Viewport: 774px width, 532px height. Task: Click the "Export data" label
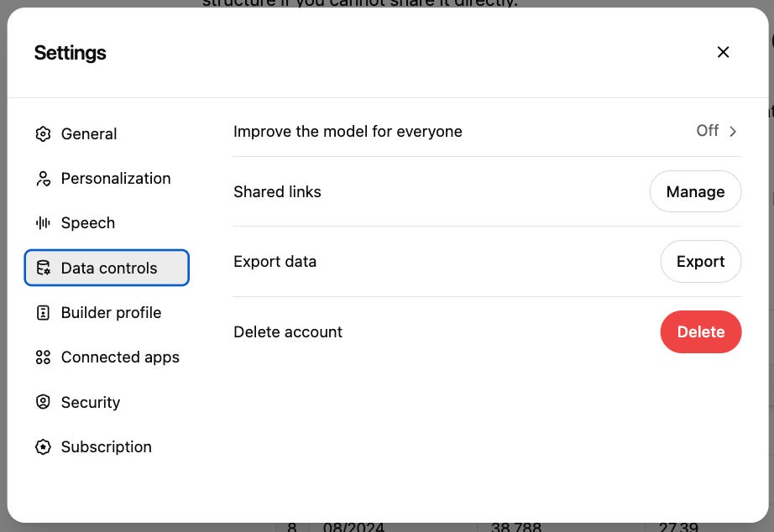[275, 262]
